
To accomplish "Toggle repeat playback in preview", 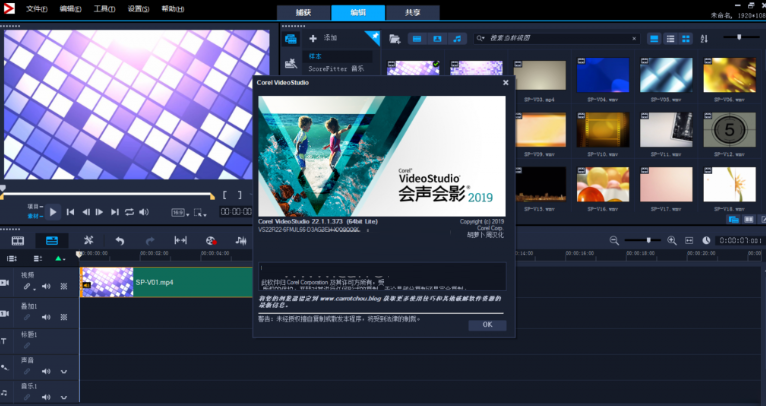I will [x=129, y=212].
